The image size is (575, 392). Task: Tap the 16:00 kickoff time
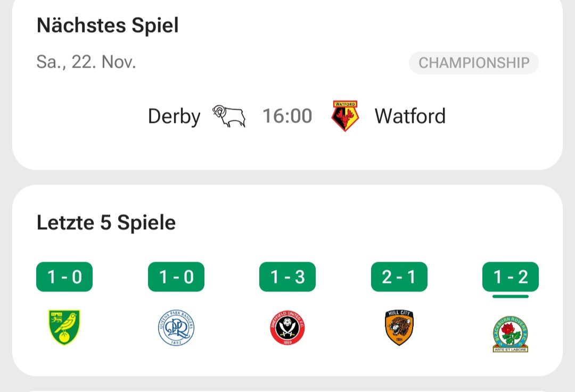[x=287, y=116]
